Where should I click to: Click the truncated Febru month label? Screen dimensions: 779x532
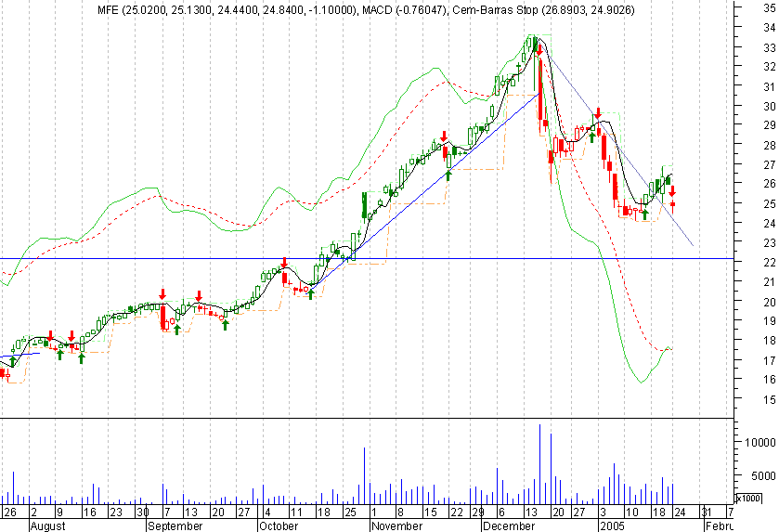tap(719, 526)
